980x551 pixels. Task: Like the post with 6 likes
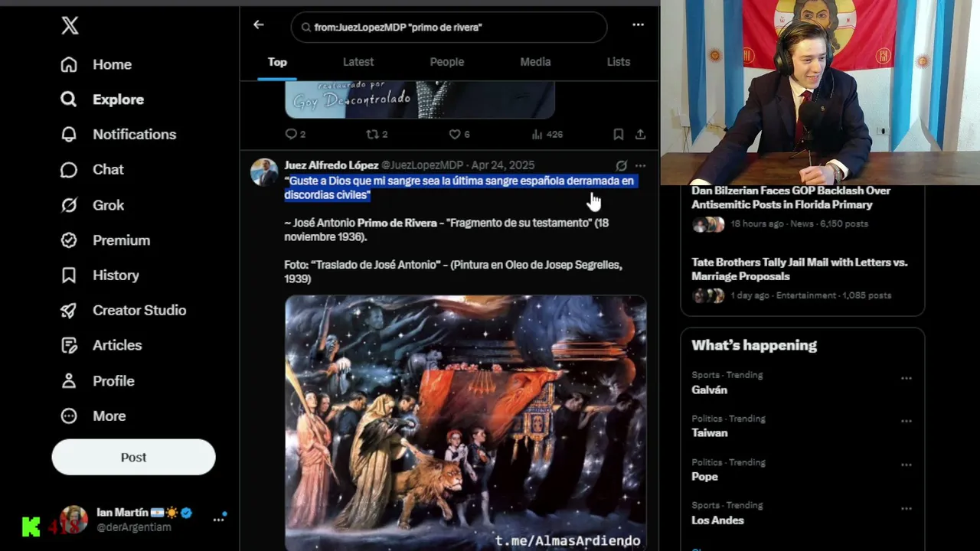click(459, 134)
